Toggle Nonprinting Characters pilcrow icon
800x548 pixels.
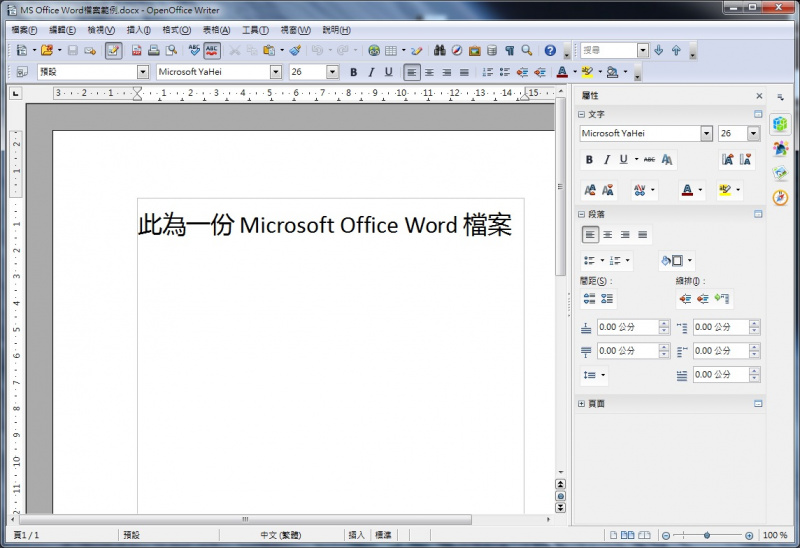[x=509, y=50]
